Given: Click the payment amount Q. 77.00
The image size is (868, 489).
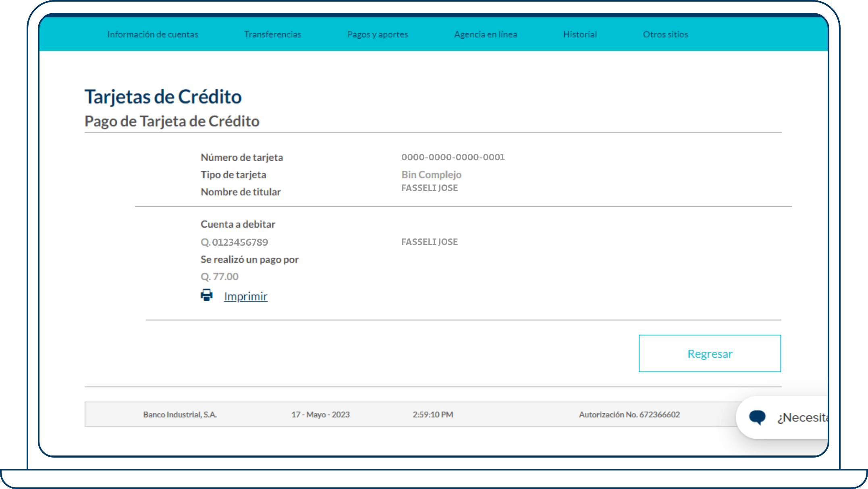Looking at the screenshot, I should pyautogui.click(x=220, y=277).
